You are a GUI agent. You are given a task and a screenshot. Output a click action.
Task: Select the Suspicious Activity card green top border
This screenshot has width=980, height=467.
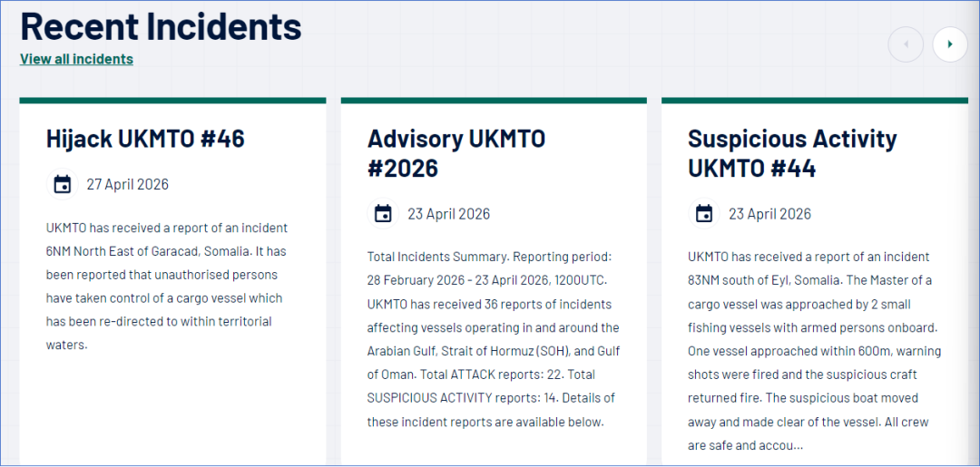(x=814, y=101)
